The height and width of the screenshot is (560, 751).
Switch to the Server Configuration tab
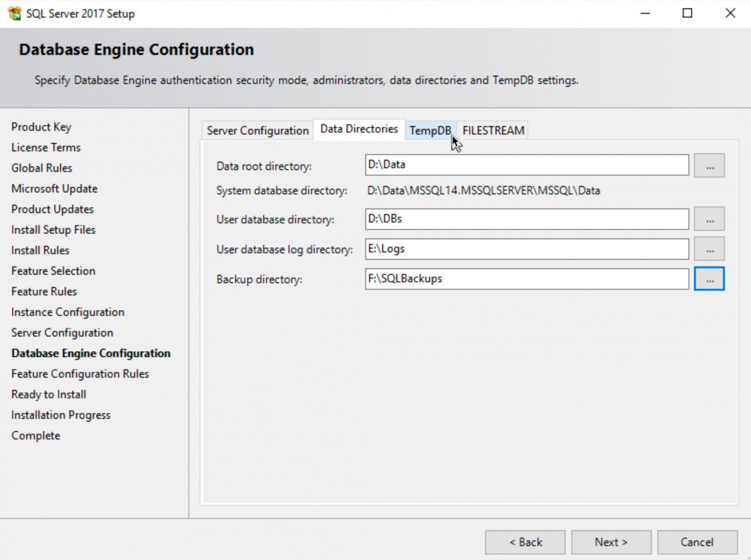(257, 130)
